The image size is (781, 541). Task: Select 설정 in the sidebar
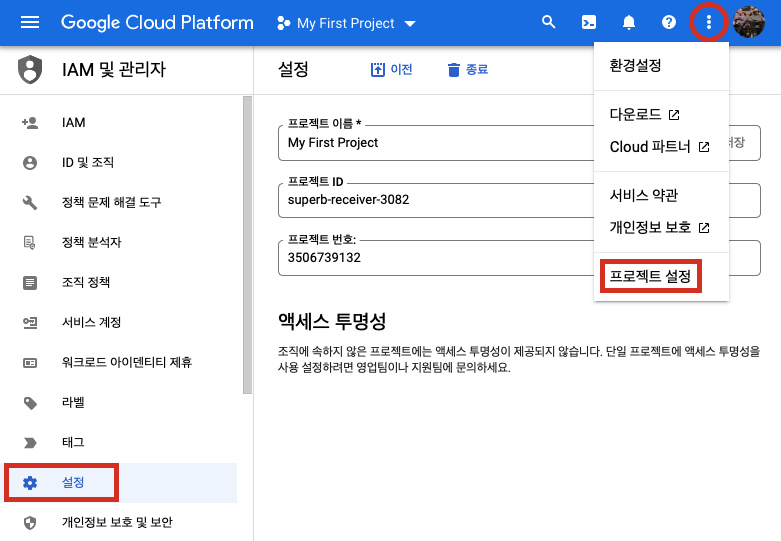pyautogui.click(x=120, y=482)
